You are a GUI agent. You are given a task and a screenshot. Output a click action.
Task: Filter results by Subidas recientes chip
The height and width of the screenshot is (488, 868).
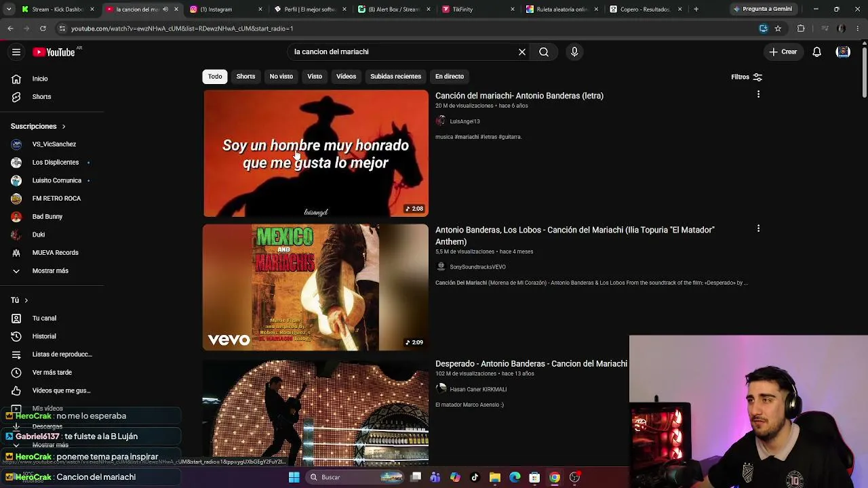395,77
